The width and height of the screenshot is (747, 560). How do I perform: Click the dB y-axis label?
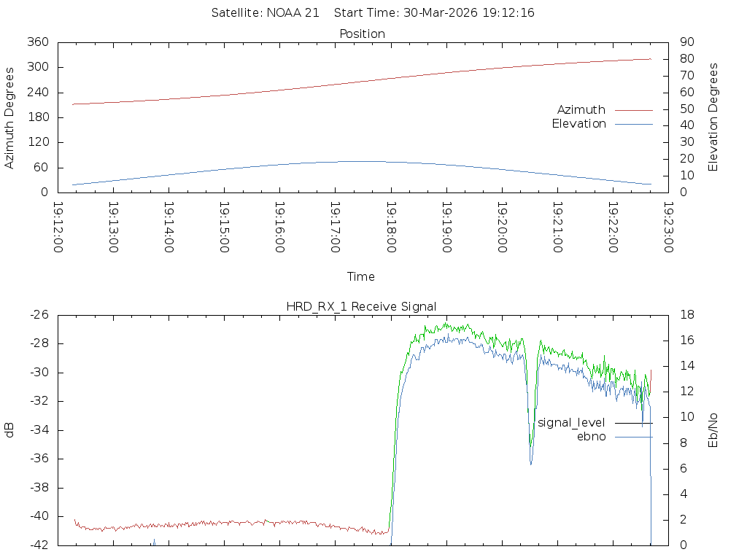point(10,430)
